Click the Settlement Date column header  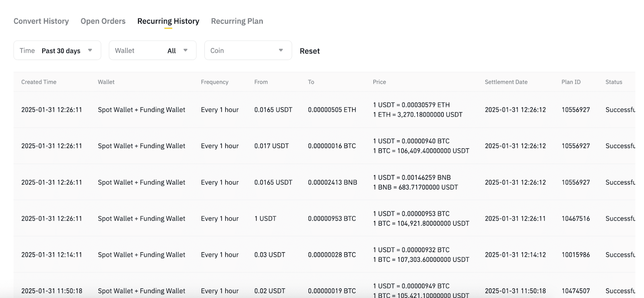506,82
